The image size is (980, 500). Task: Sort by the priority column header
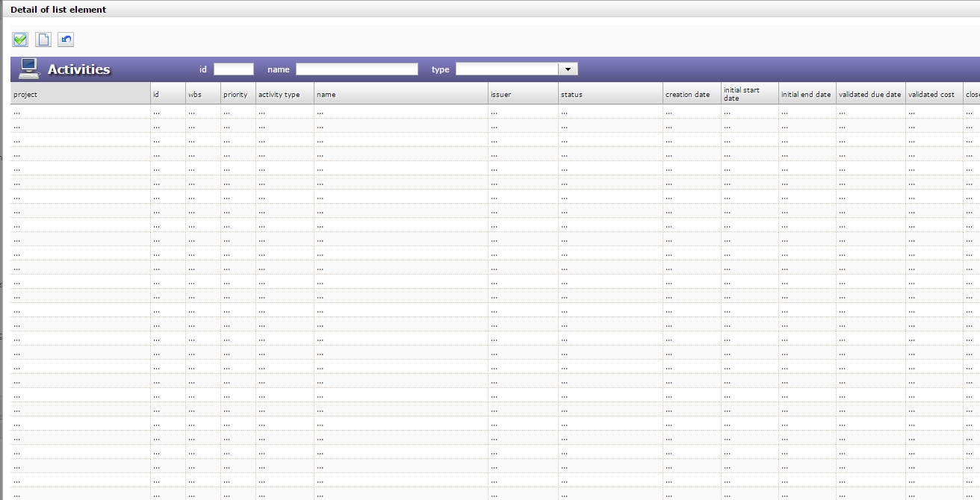click(238, 94)
